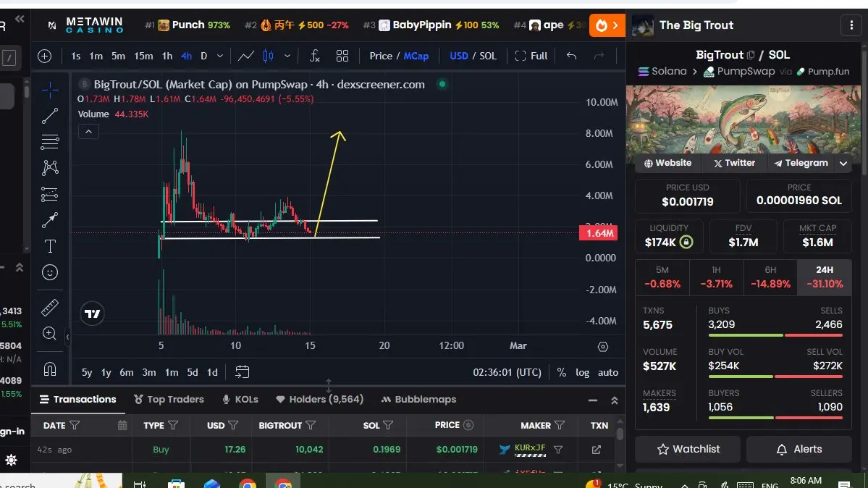
Task: Collapse the left sidebar
Action: click(20, 20)
